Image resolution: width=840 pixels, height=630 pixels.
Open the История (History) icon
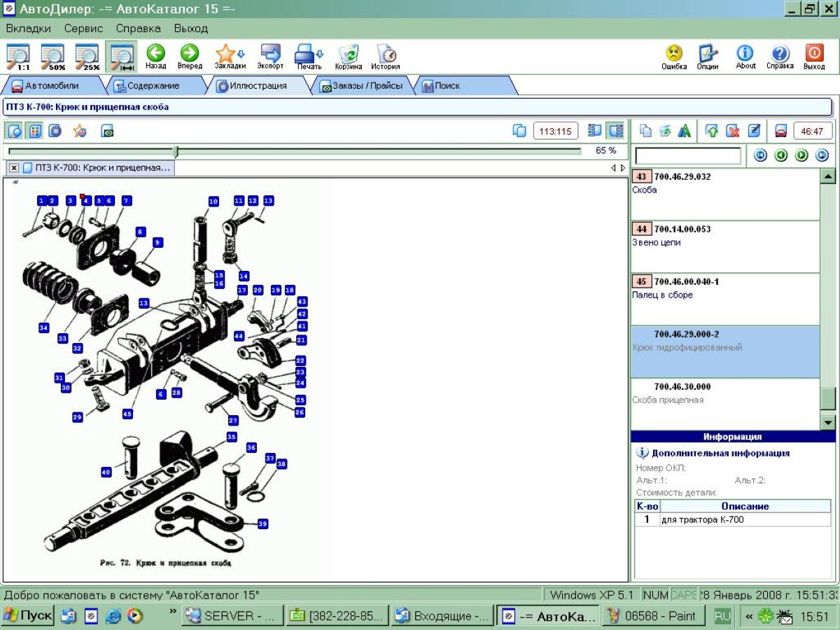[x=385, y=56]
